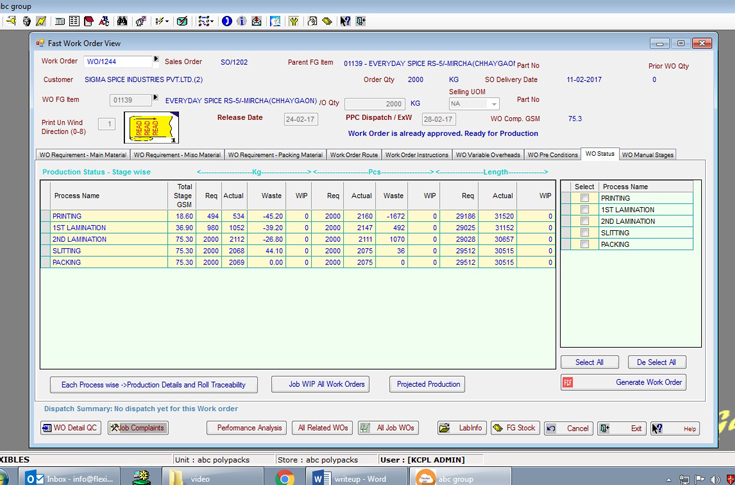Screen dimensions: 735x485
Task: Click the binoculars search icon in toolbar
Action: (122, 21)
